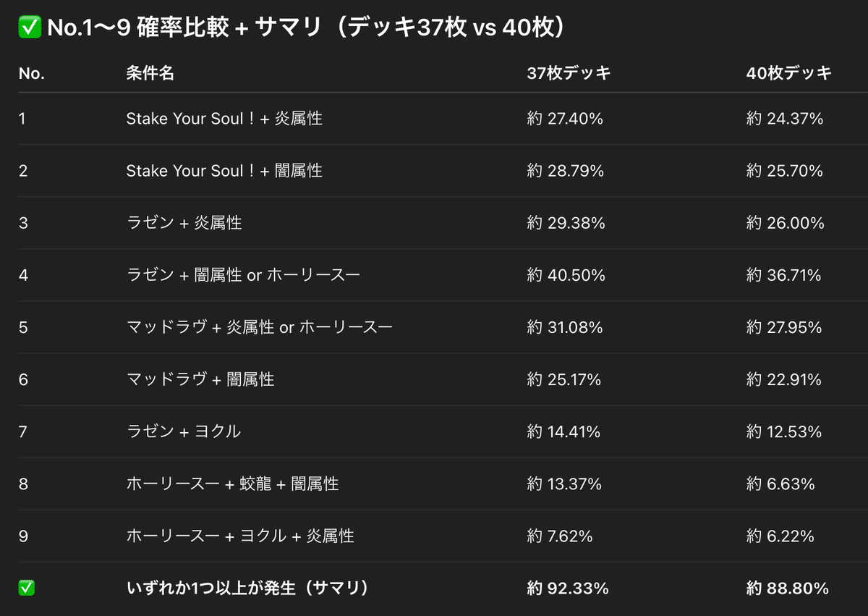Select the Stake Your Soul！+ 闇属性 cell
The height and width of the screenshot is (616, 868).
coord(224,171)
